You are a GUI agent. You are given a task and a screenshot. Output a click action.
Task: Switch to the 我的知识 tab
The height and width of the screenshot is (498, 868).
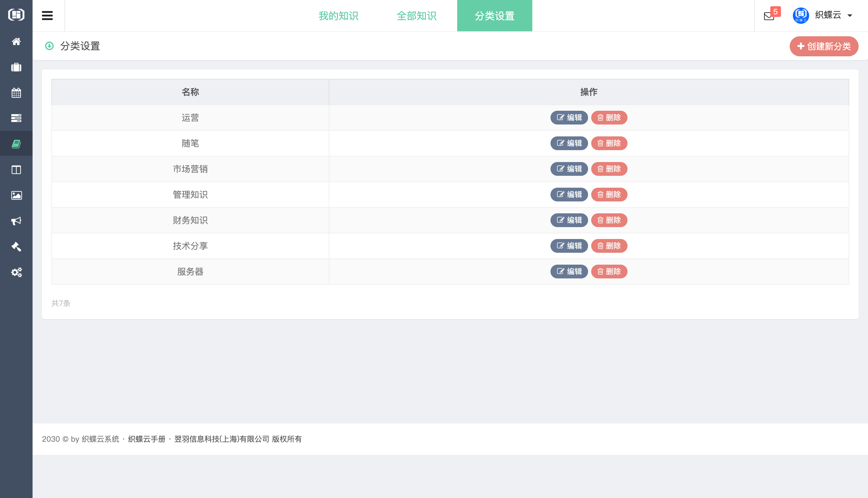338,16
